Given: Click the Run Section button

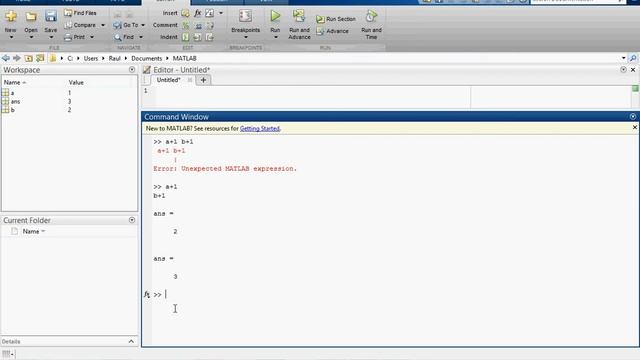Looking at the screenshot, I should pos(336,19).
